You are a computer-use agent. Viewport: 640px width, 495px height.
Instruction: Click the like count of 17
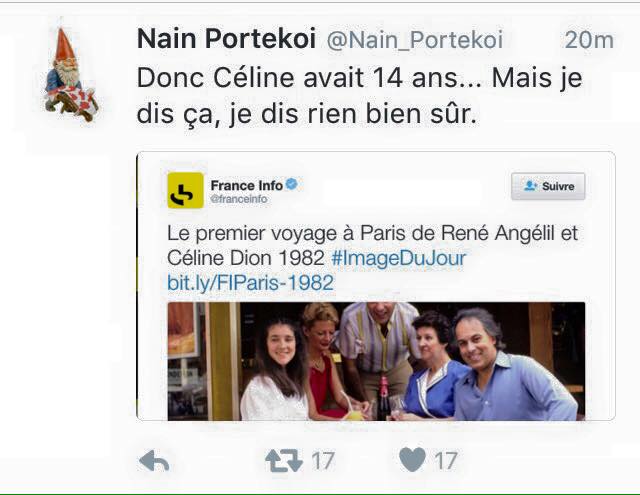click(x=446, y=460)
